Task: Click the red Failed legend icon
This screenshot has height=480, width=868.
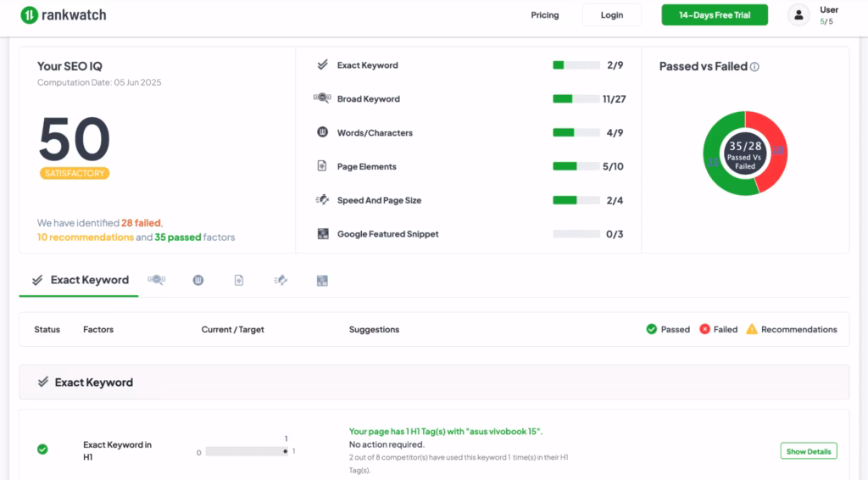Action: tap(704, 329)
